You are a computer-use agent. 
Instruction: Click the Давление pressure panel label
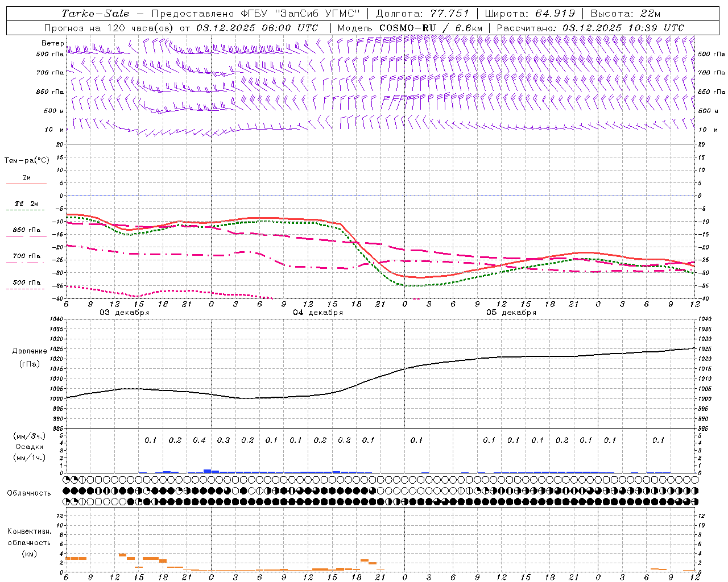point(30,351)
